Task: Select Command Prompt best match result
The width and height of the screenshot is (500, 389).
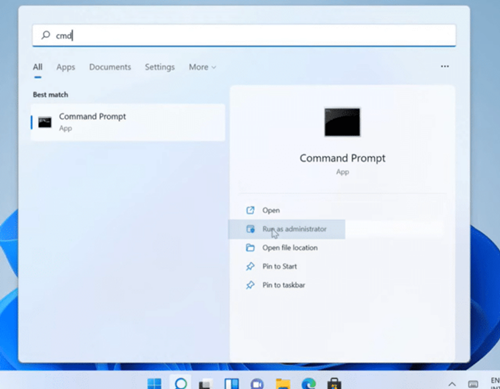Action: coord(128,122)
